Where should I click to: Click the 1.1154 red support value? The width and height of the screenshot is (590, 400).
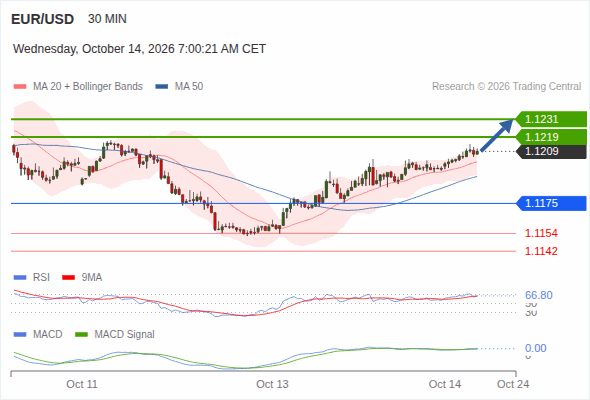[541, 233]
